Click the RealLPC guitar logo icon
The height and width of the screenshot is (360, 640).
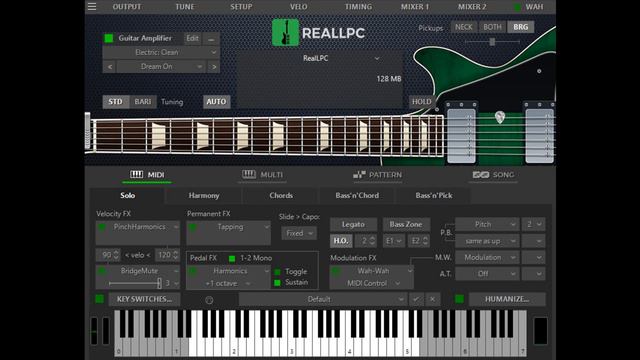click(x=285, y=32)
